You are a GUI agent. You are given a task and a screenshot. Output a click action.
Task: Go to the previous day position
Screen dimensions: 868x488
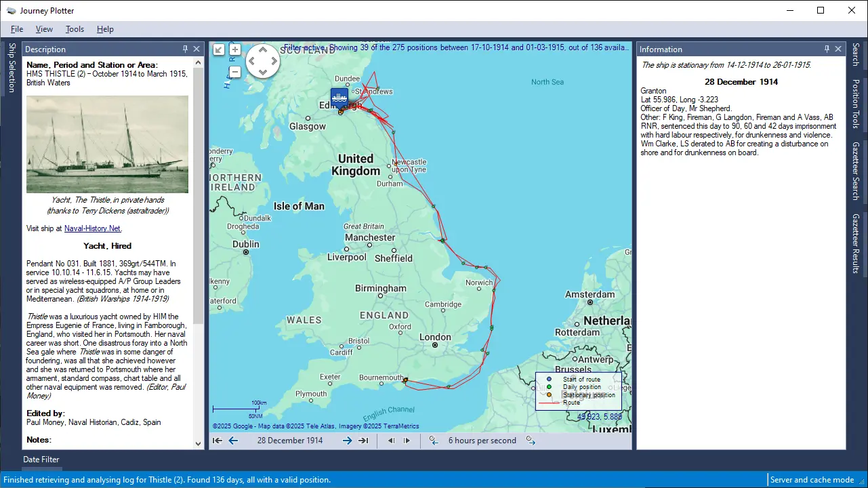(233, 441)
